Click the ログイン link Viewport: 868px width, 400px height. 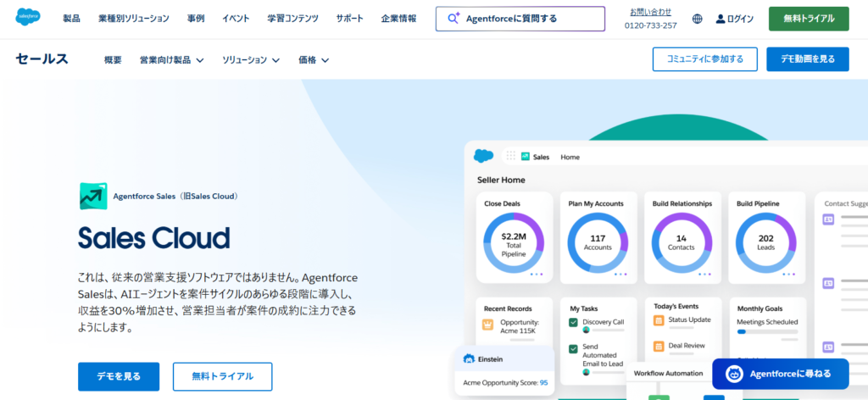click(740, 19)
